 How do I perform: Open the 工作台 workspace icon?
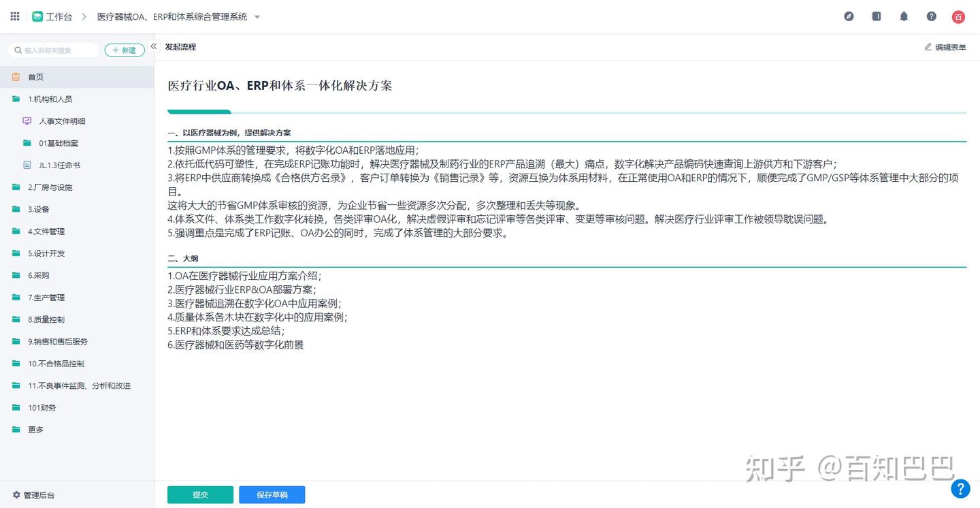tap(37, 16)
